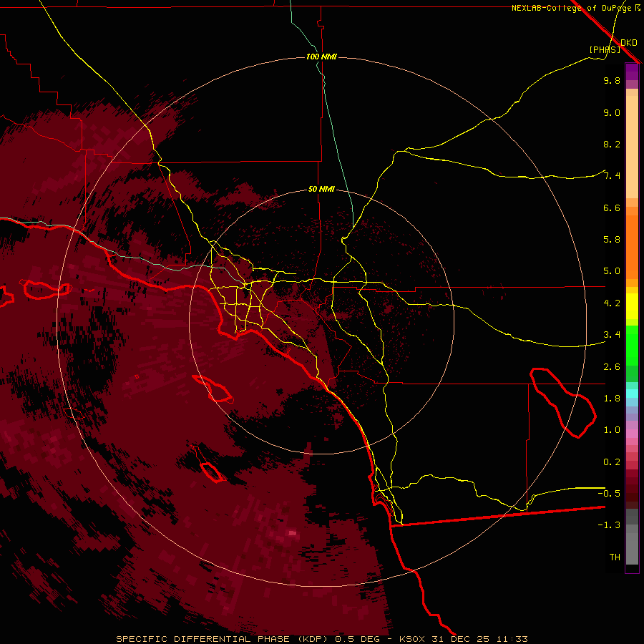Select the 8.2 scale value
The width and height of the screenshot is (644, 644).
[612, 144]
